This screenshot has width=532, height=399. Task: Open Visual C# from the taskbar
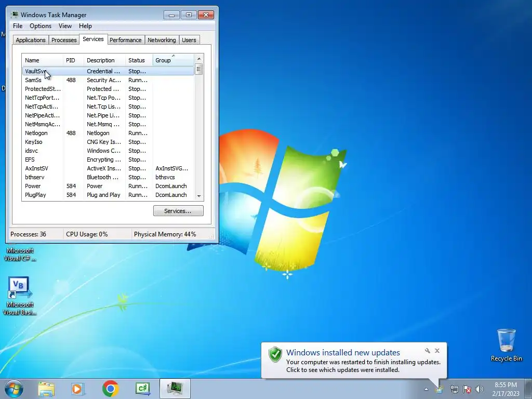142,389
